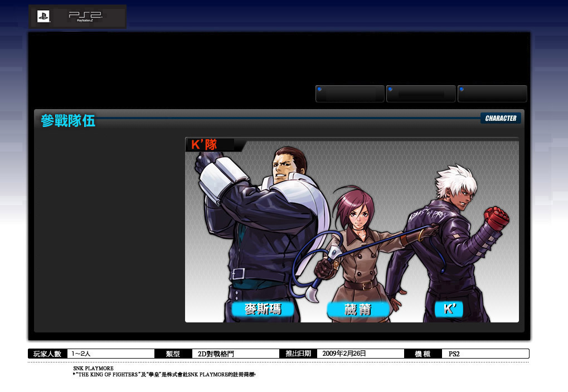Viewport: 568px width, 392px height.
Task: Select the cyan K' name tag under the white-haired fighter
Action: click(x=449, y=310)
